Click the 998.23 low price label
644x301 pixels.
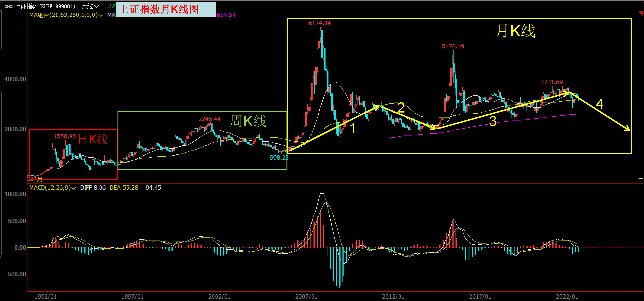[279, 158]
